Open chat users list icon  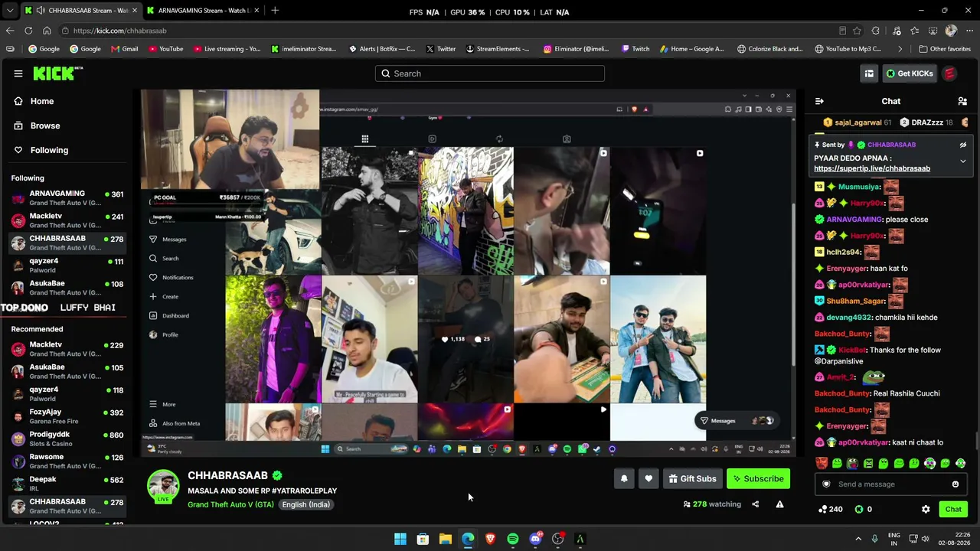[x=962, y=101]
